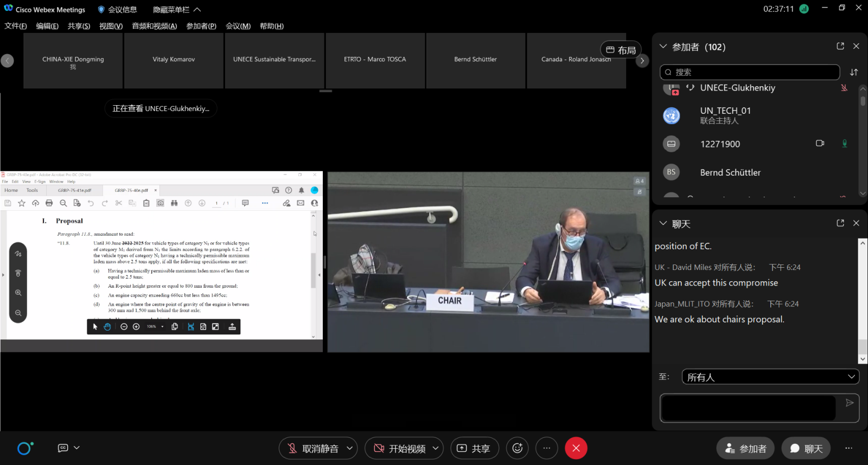868x465 pixels.
Task: Expand audio options arrow beside 取消静音
Action: (x=350, y=448)
